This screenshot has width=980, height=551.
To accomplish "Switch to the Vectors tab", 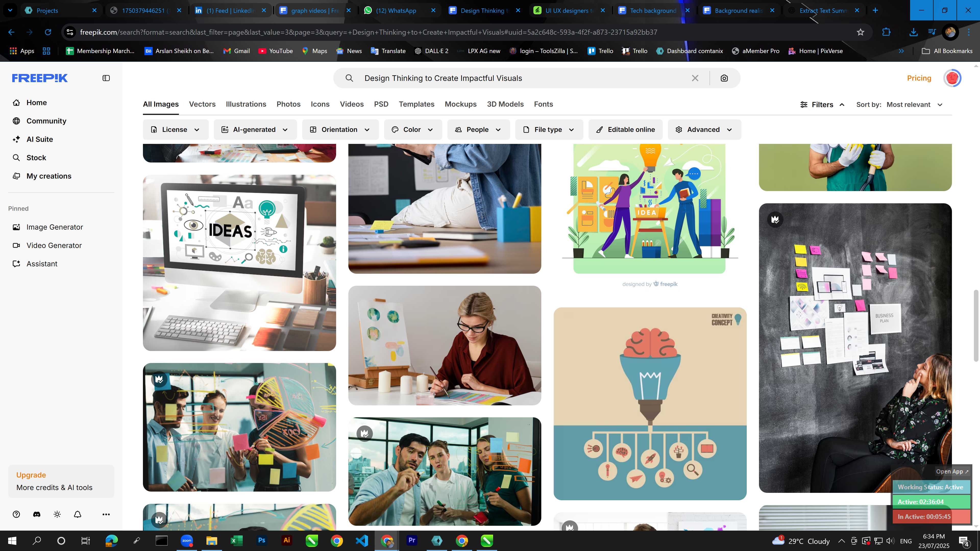I will pos(202,104).
